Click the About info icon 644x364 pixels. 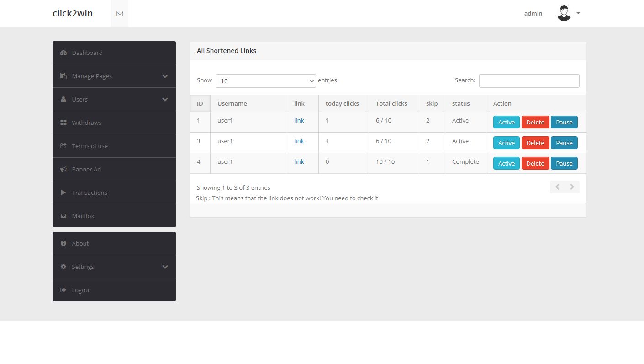click(x=63, y=243)
